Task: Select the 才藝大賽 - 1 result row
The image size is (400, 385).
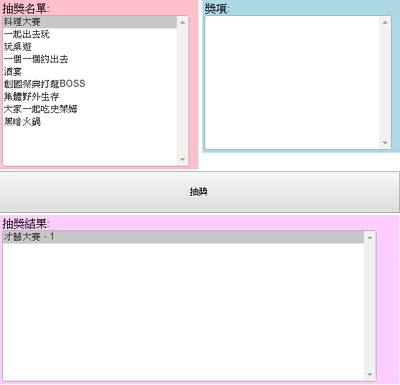Action: pyautogui.click(x=183, y=237)
